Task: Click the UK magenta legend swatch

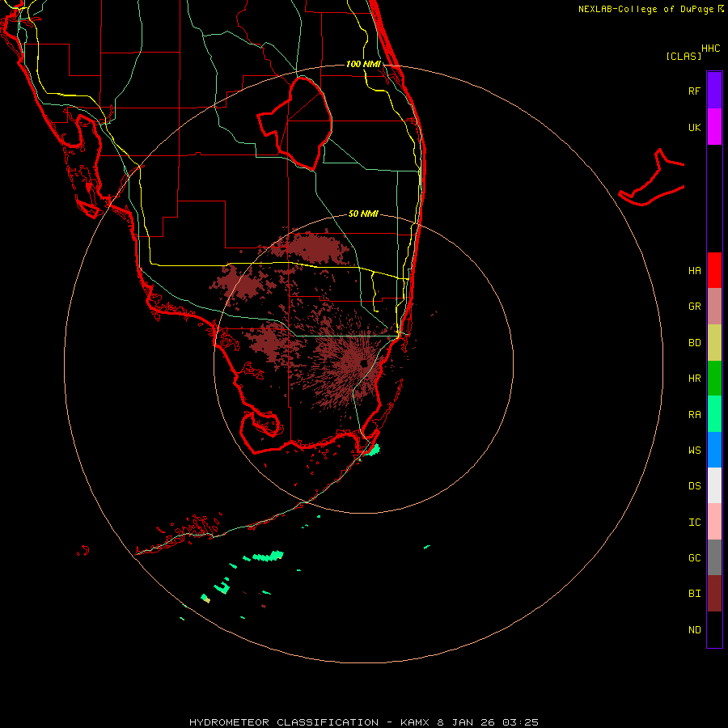Action: pos(714,127)
